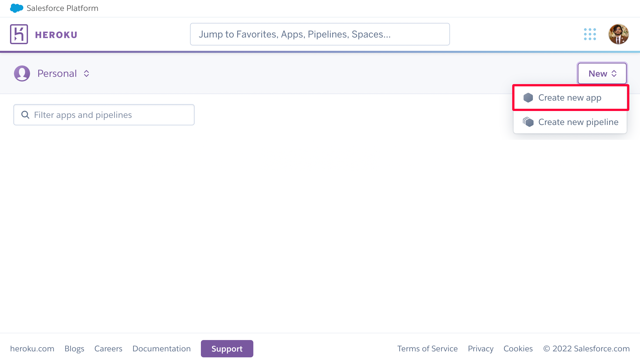The height and width of the screenshot is (364, 640).
Task: Open the user profile avatar menu
Action: point(618,34)
